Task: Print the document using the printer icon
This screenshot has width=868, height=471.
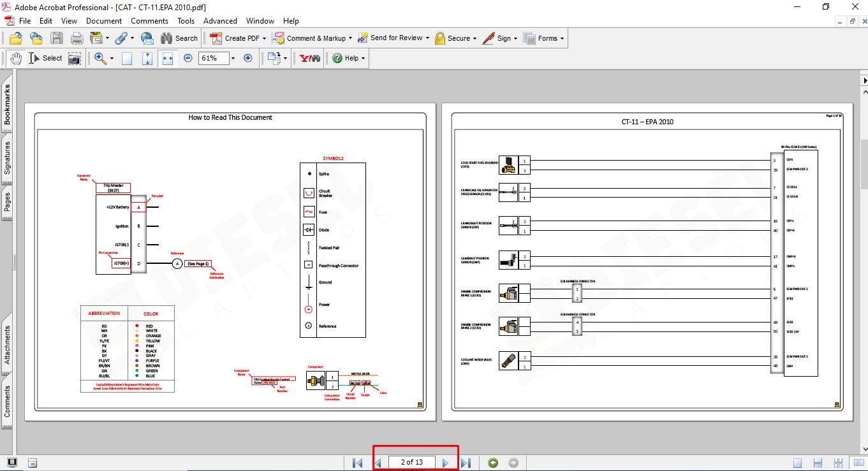Action: pos(77,38)
